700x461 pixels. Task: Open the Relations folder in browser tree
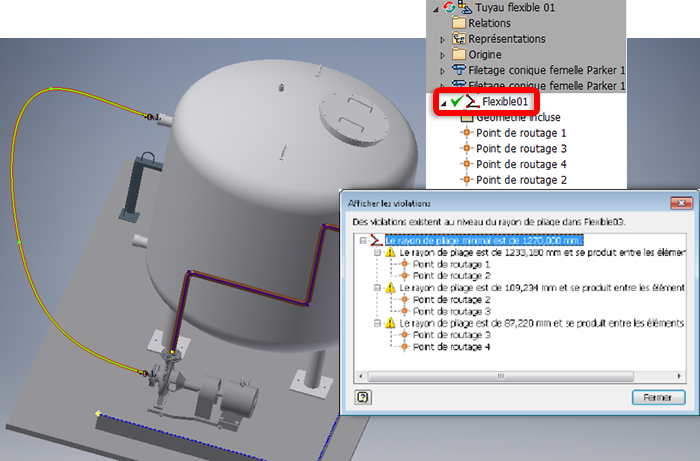(489, 23)
